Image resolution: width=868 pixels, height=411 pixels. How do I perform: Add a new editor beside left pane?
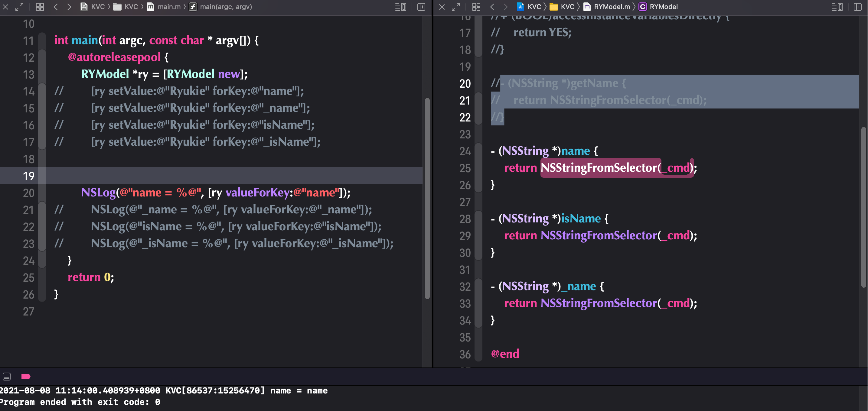tap(421, 7)
